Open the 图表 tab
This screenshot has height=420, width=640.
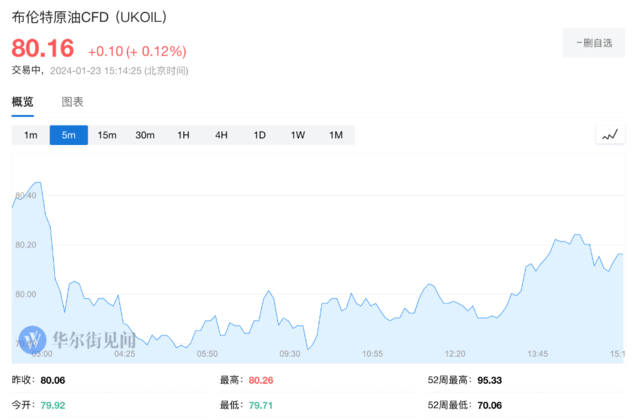pyautogui.click(x=73, y=102)
